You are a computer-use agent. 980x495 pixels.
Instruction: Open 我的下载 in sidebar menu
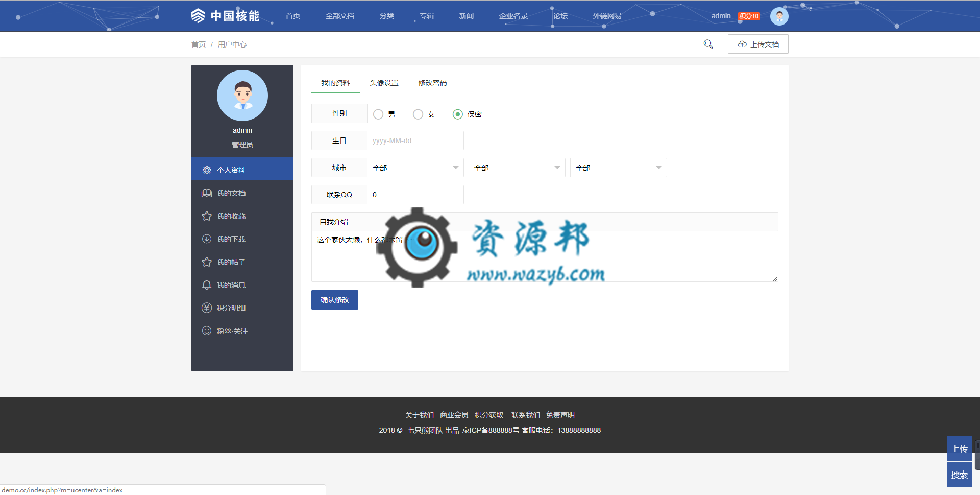tap(242, 239)
